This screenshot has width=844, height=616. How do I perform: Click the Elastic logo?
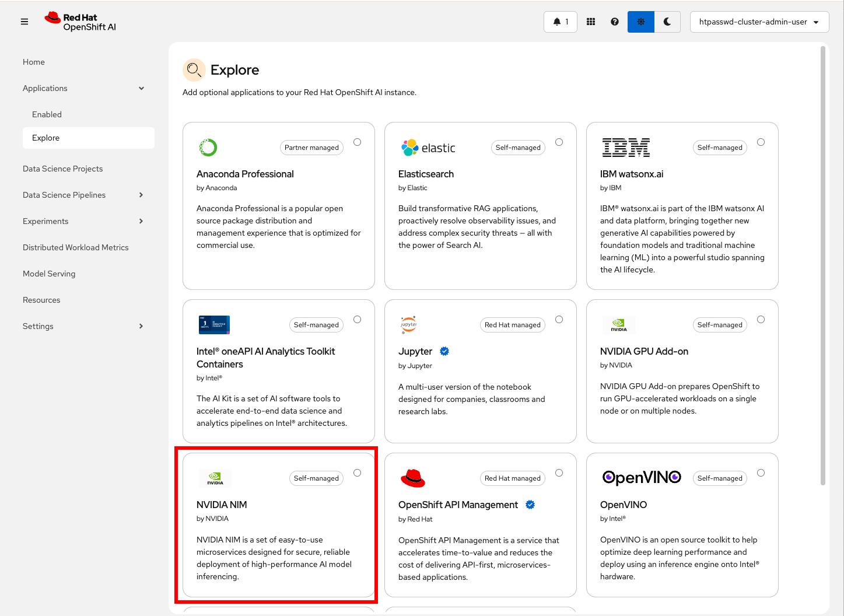[x=428, y=148]
